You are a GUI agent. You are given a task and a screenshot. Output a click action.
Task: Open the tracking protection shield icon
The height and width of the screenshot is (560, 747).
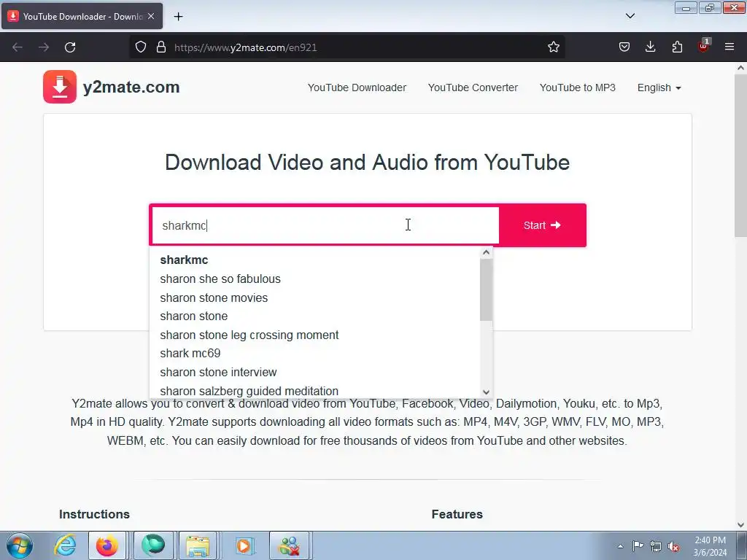141,47
